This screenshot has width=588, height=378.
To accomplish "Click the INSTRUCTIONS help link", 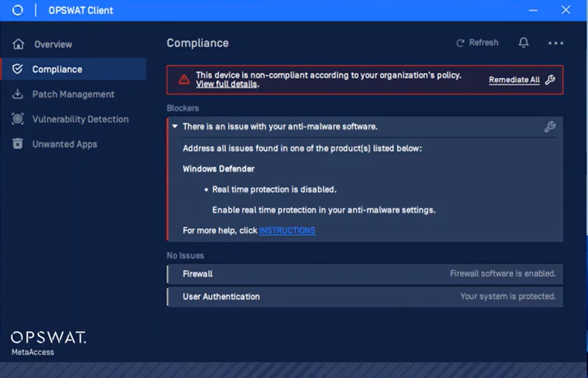I will 287,231.
